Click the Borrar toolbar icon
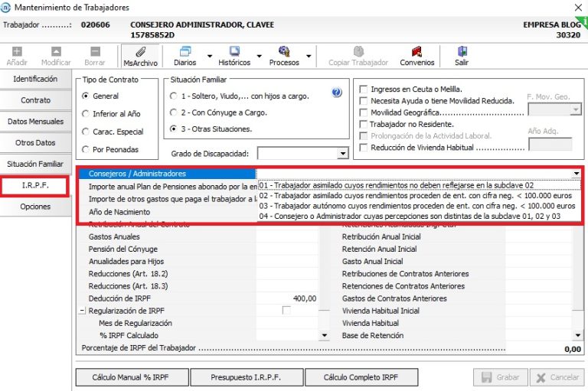The image size is (588, 391). pyautogui.click(x=95, y=51)
